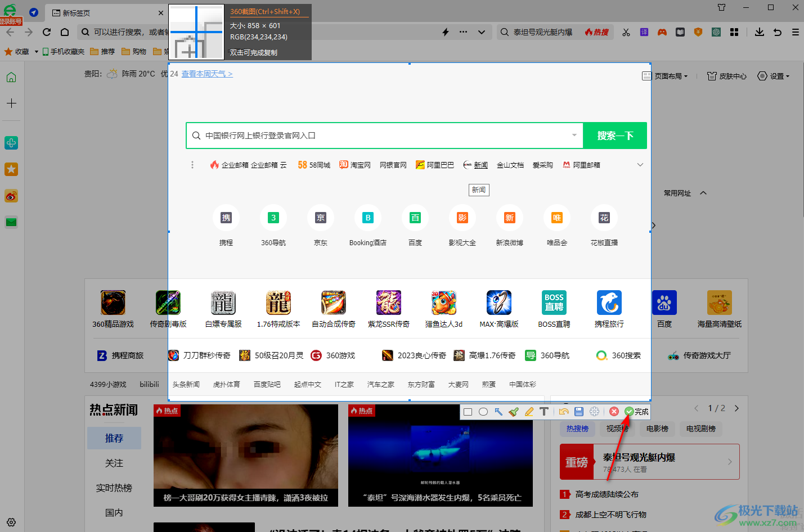Open the 手机收藏夹 bookmark folder
Screen dimensions: 804x532
(64, 51)
